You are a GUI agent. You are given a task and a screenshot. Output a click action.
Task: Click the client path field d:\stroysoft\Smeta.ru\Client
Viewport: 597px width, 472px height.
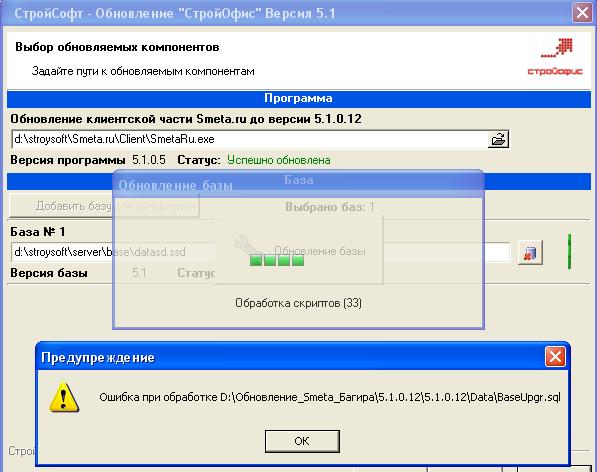tap(249, 139)
